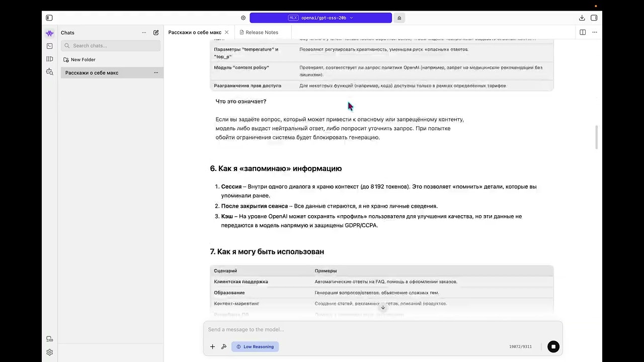Open app settings gear in sidebar
Image resolution: width=644 pixels, height=362 pixels.
50,352
